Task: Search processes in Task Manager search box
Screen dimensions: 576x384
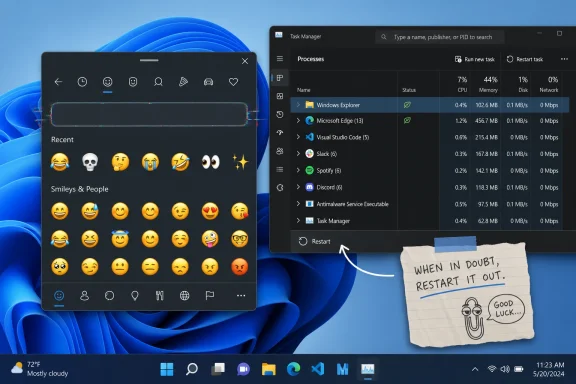Action: (440, 37)
